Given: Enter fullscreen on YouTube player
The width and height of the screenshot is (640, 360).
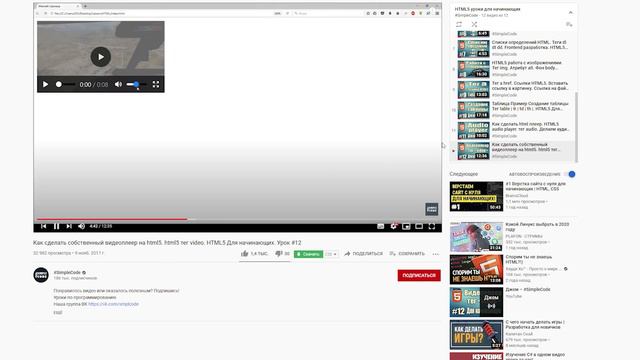Looking at the screenshot, I should pos(431,226).
